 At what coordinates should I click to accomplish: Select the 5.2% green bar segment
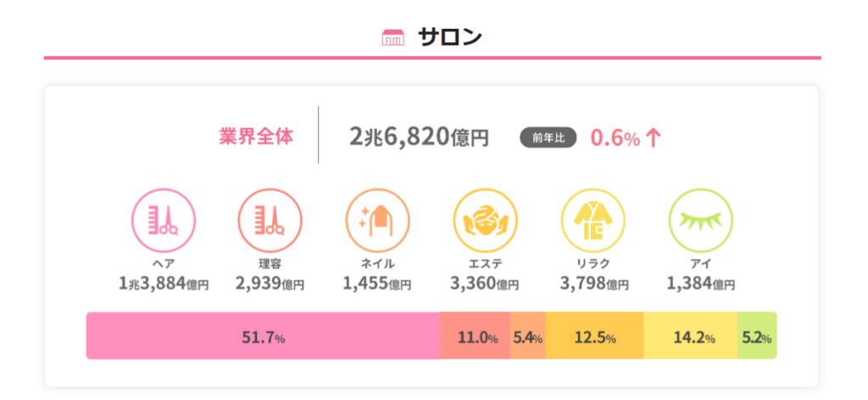tap(757, 336)
